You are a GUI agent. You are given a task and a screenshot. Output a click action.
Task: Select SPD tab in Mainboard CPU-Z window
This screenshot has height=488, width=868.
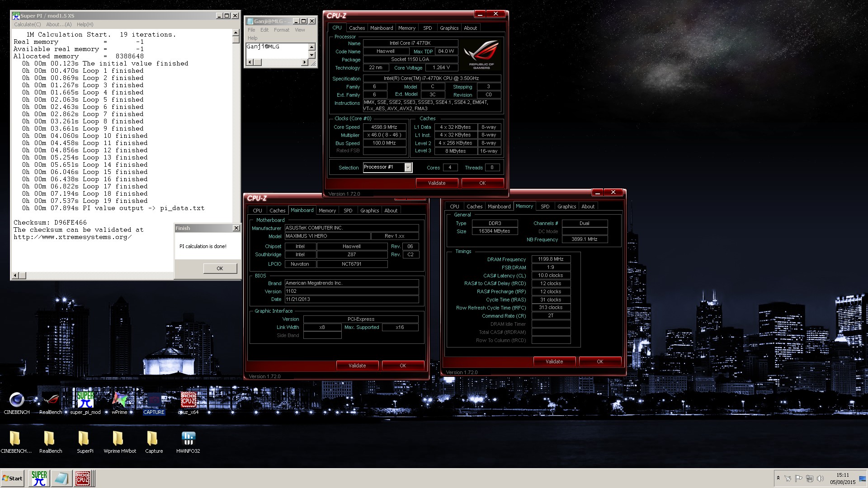pos(348,211)
